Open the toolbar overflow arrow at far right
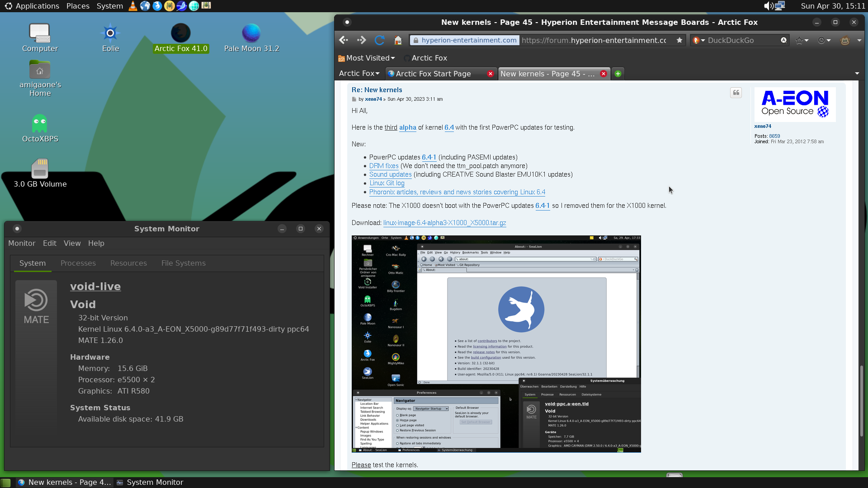Image resolution: width=868 pixels, height=488 pixels. 859,40
